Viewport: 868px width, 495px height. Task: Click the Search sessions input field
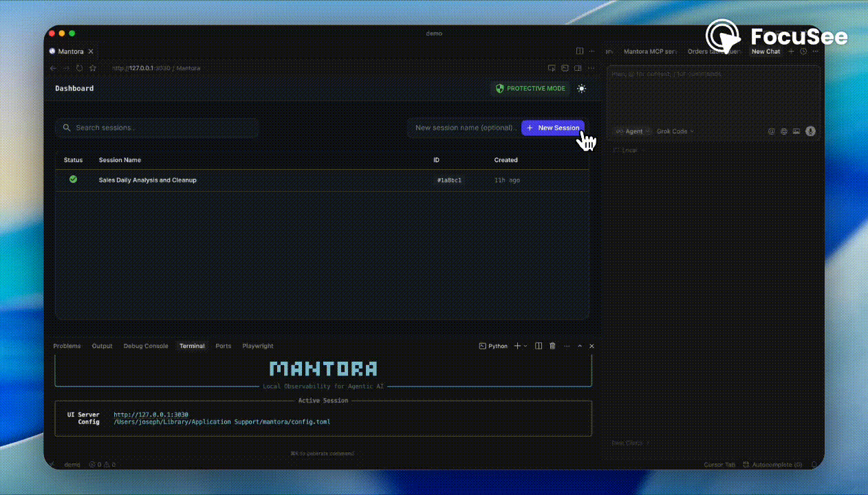(157, 128)
